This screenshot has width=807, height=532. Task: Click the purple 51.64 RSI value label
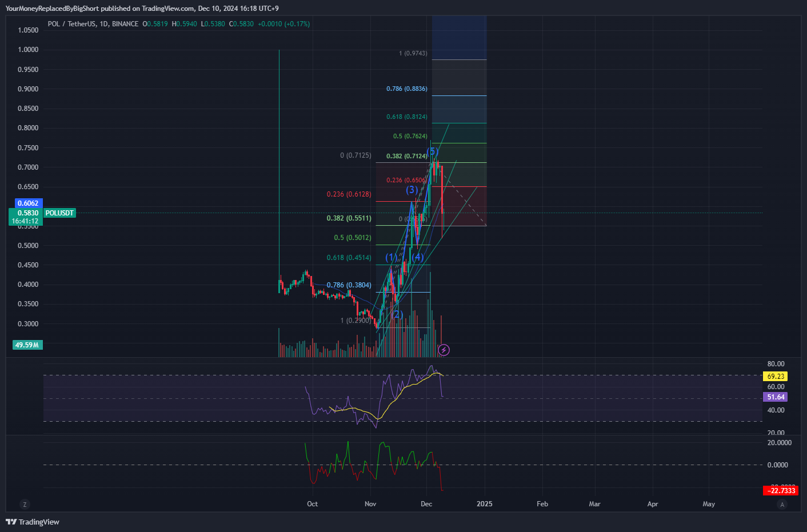pos(776,397)
